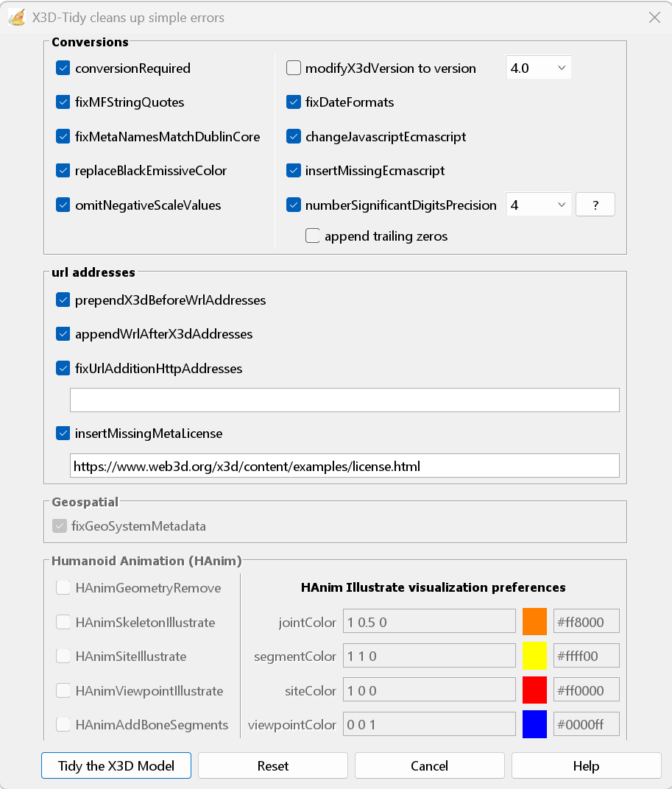Close the X3D-Tidy dialog window
Image resolution: width=672 pixels, height=789 pixels.
(x=654, y=18)
